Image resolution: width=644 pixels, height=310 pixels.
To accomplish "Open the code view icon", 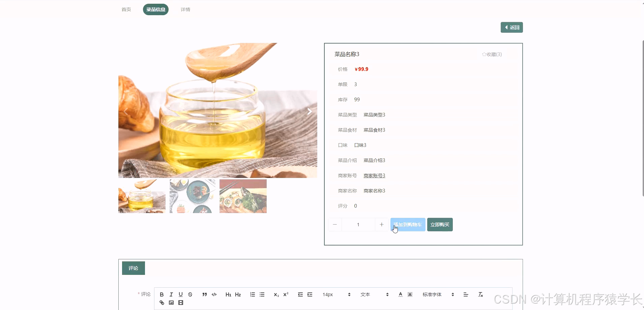I will (x=214, y=294).
